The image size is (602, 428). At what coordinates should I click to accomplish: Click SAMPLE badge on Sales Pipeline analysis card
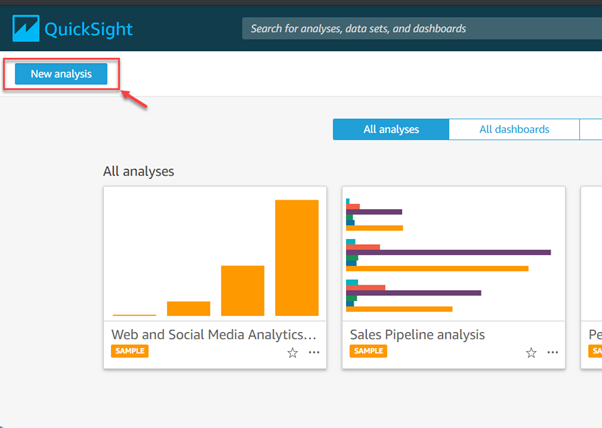pyautogui.click(x=368, y=351)
